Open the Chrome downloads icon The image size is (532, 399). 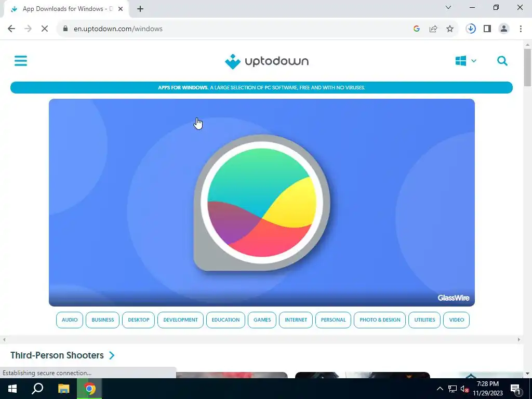(x=471, y=29)
